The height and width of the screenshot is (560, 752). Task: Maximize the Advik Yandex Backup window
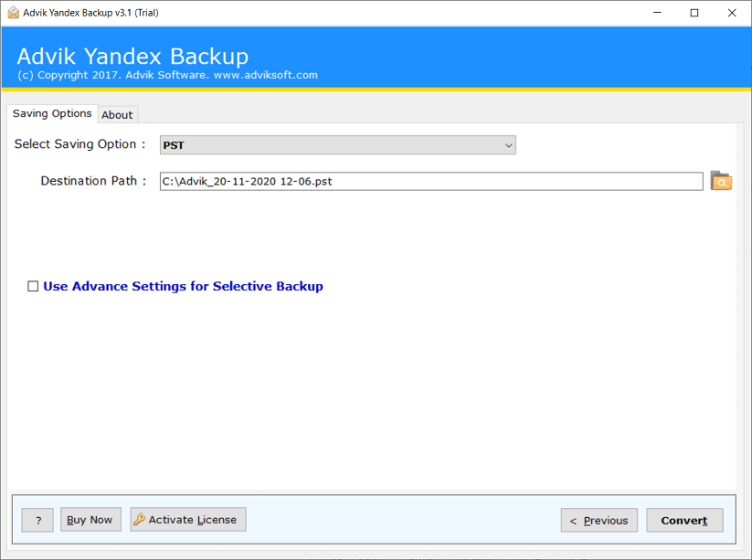click(x=694, y=13)
